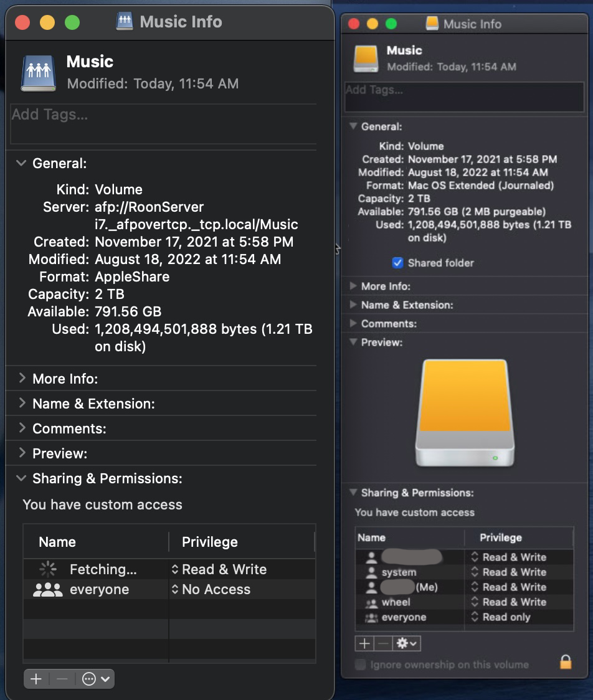This screenshot has width=593, height=700.
Task: Click the remove (–) user button in left window
Action: 62,679
